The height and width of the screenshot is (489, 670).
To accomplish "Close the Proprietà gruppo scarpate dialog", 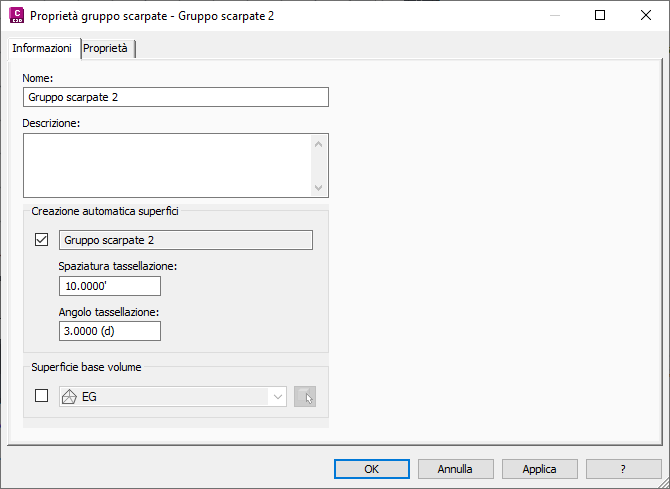I will click(x=645, y=16).
